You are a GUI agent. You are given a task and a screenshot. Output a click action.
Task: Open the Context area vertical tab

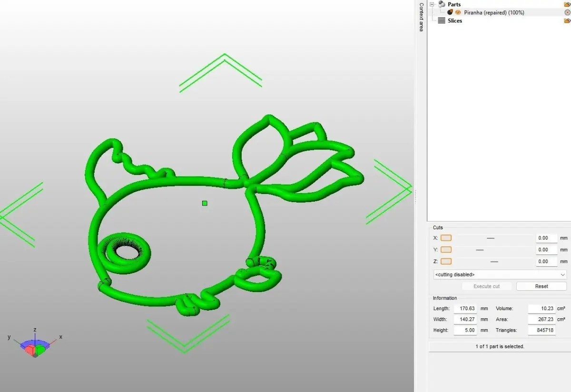421,17
